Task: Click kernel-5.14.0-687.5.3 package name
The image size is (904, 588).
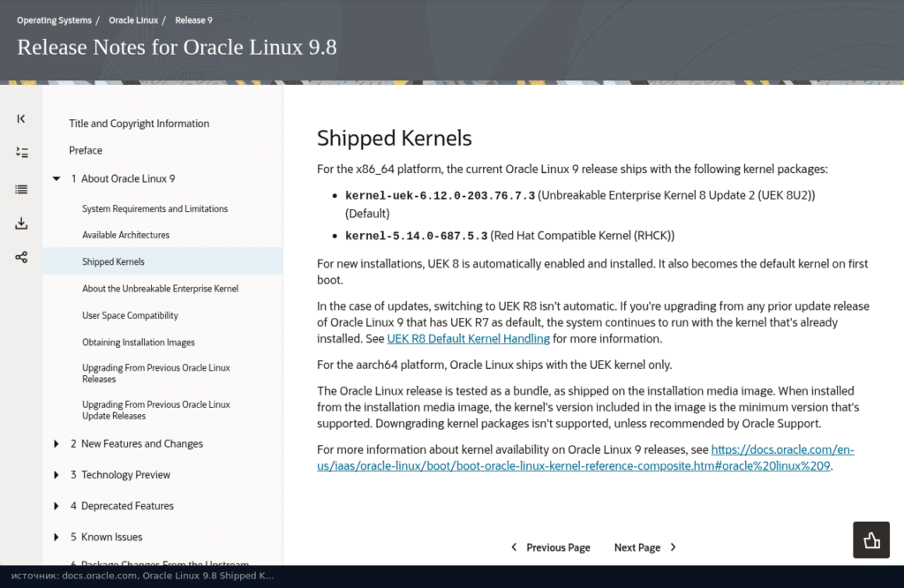Action: (417, 236)
